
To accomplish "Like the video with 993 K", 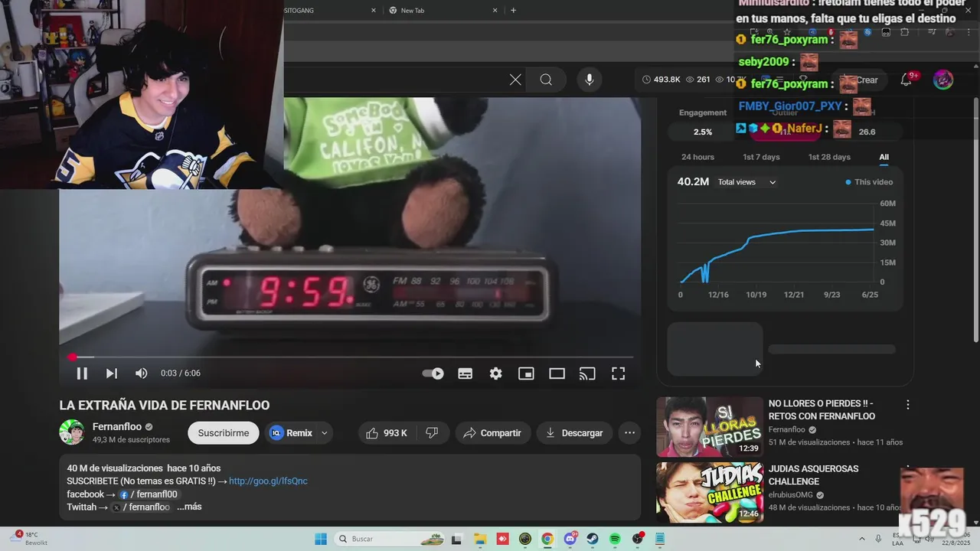I will point(387,433).
